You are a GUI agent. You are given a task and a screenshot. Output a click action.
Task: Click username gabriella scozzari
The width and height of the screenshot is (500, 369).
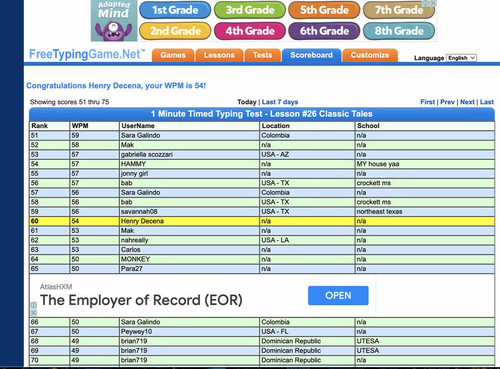[x=147, y=155]
